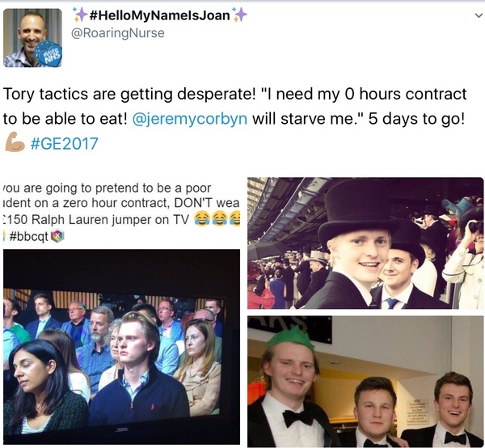
Task: Click the colorful hexagon icon after #bbcqt
Action: [x=57, y=236]
